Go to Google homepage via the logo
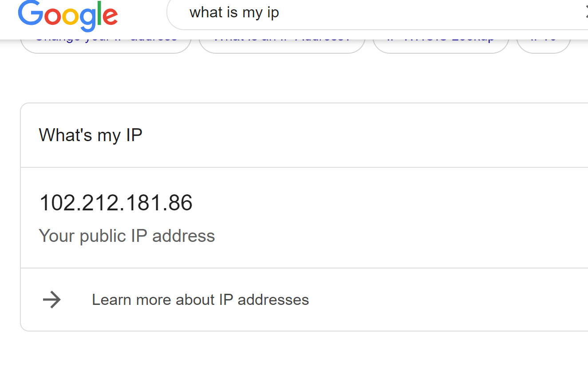Image resolution: width=588 pixels, height=371 pixels. click(68, 16)
